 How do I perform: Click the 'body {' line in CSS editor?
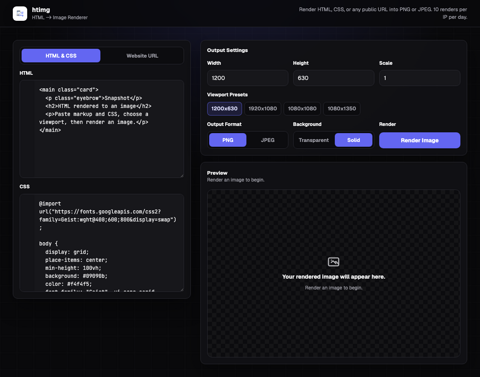[x=48, y=244]
